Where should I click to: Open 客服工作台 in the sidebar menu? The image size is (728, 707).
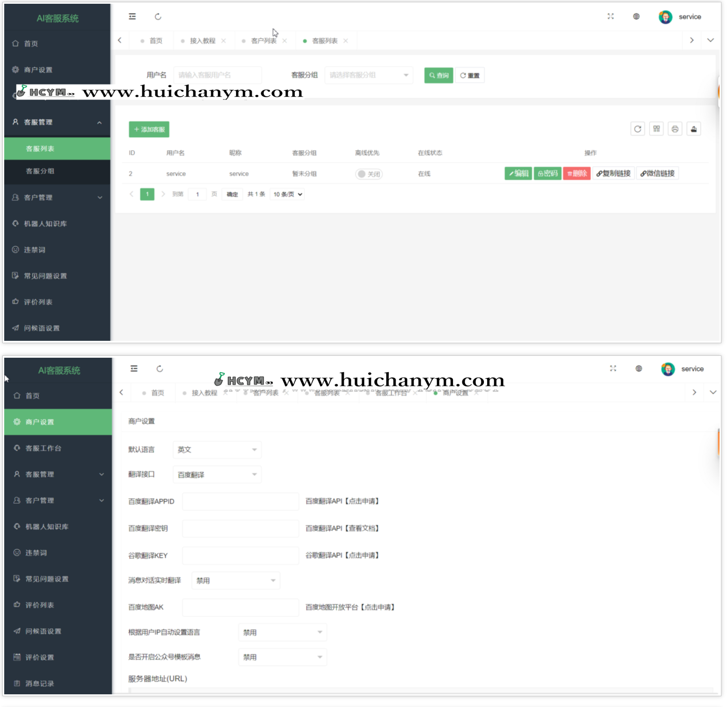(43, 448)
